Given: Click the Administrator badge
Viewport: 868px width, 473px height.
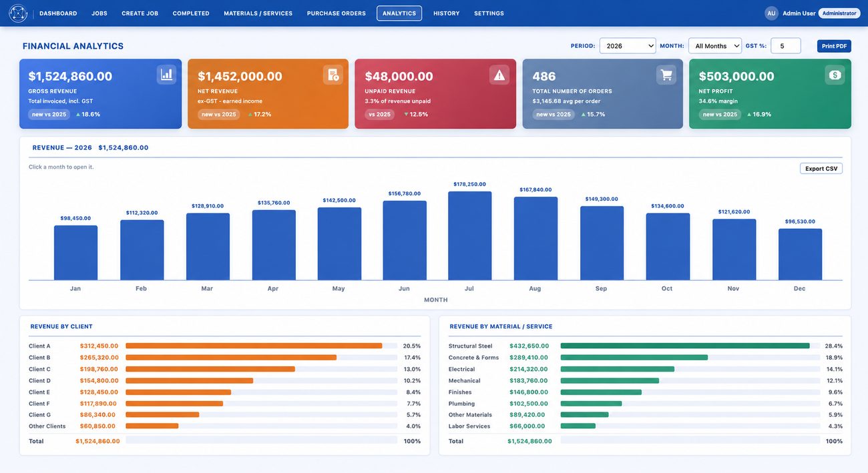Looking at the screenshot, I should 839,13.
